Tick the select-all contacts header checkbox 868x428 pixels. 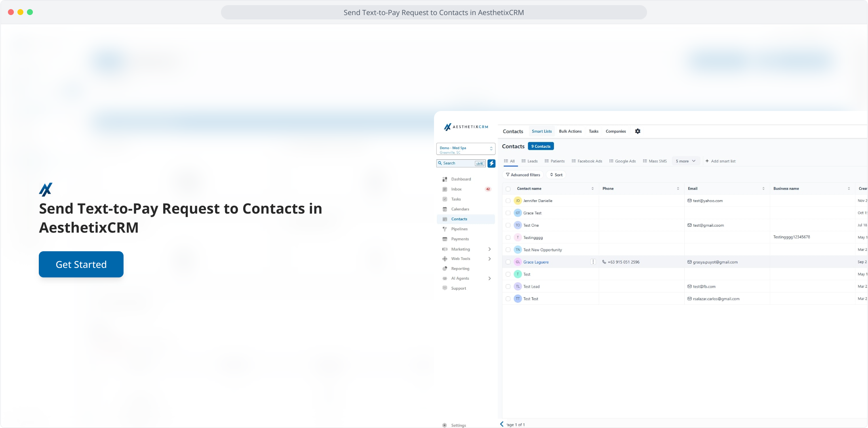tap(508, 189)
